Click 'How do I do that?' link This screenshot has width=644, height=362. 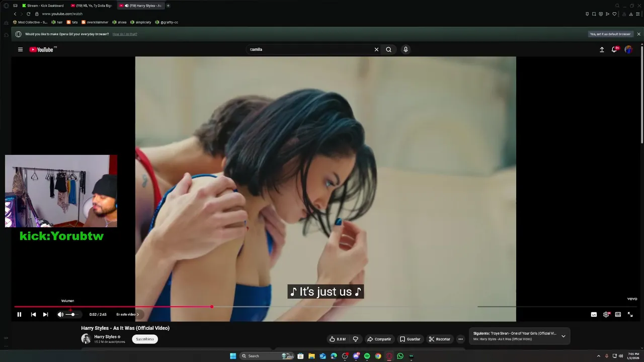125,34
